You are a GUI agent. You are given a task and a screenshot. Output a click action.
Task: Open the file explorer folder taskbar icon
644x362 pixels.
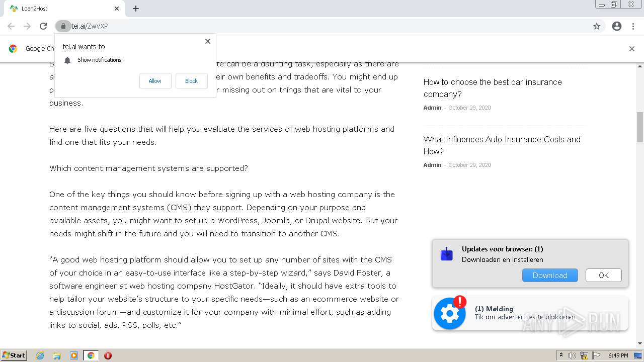(x=57, y=355)
